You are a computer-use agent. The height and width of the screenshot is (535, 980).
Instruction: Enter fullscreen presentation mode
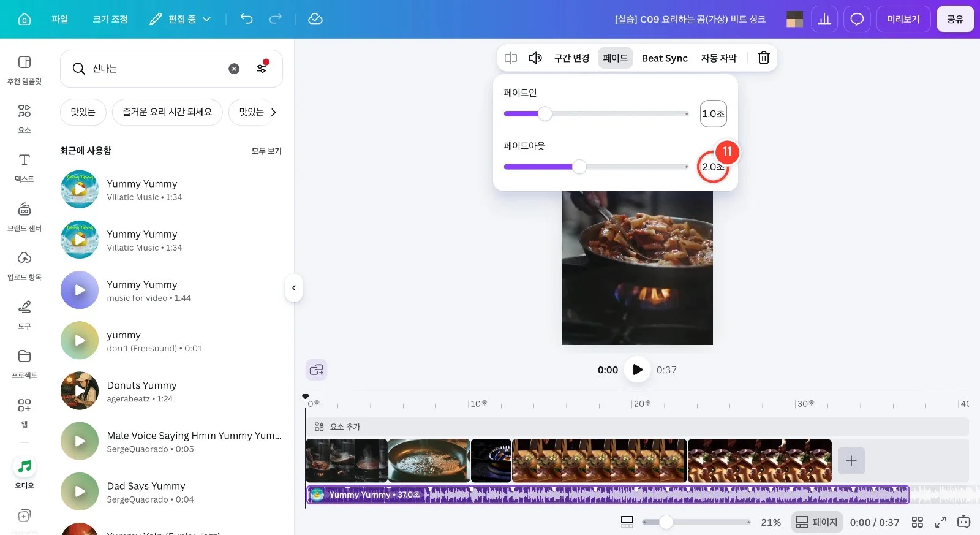pyautogui.click(x=940, y=522)
